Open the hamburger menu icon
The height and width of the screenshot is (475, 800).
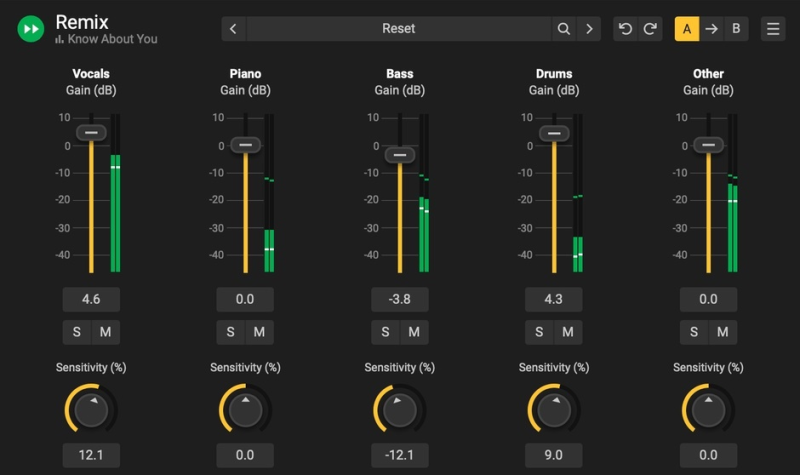(773, 29)
